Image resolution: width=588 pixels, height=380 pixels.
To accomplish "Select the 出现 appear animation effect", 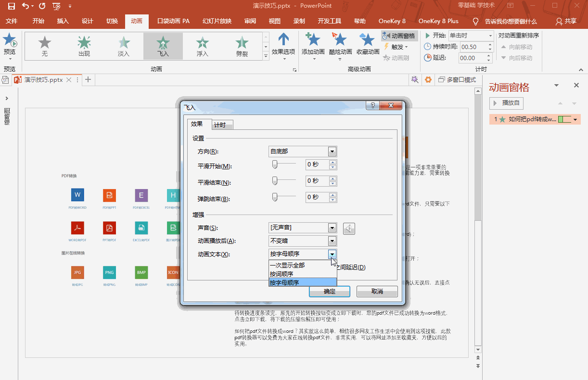I will point(84,46).
